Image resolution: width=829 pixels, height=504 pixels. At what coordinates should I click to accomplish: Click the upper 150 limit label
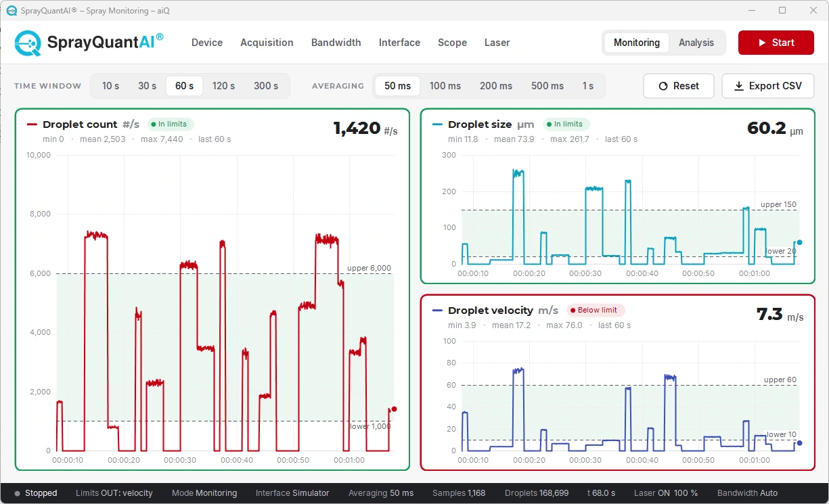(778, 204)
